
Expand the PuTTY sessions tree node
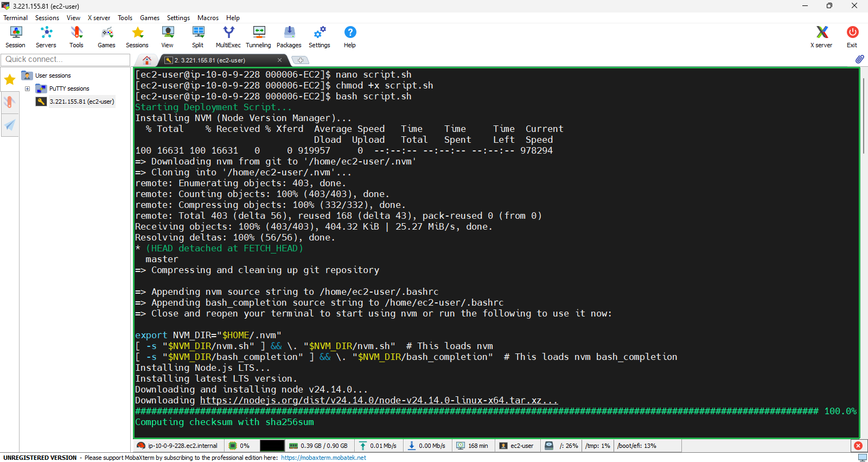[x=27, y=88]
